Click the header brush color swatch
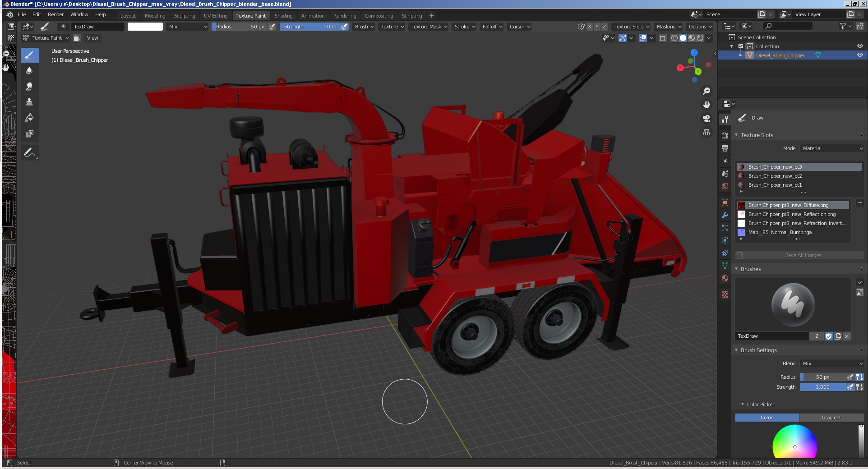The width and height of the screenshot is (868, 469). tap(145, 27)
